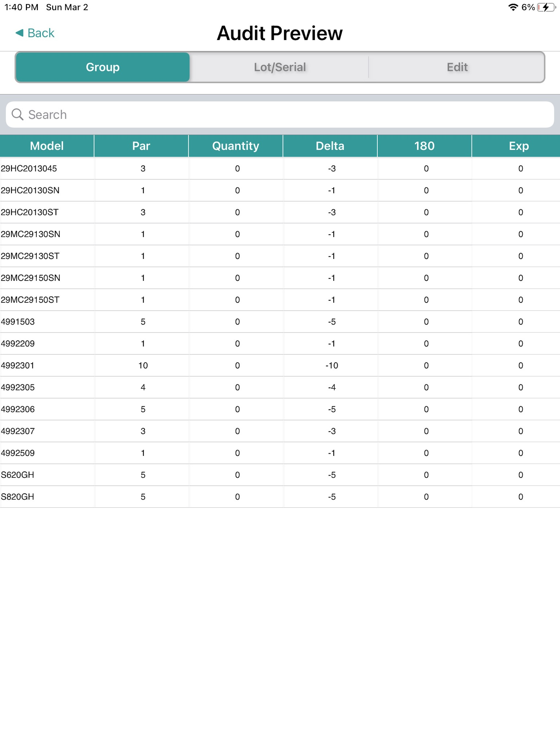Tap Delta -1 for 4992209
This screenshot has width=560, height=747.
[x=332, y=343]
